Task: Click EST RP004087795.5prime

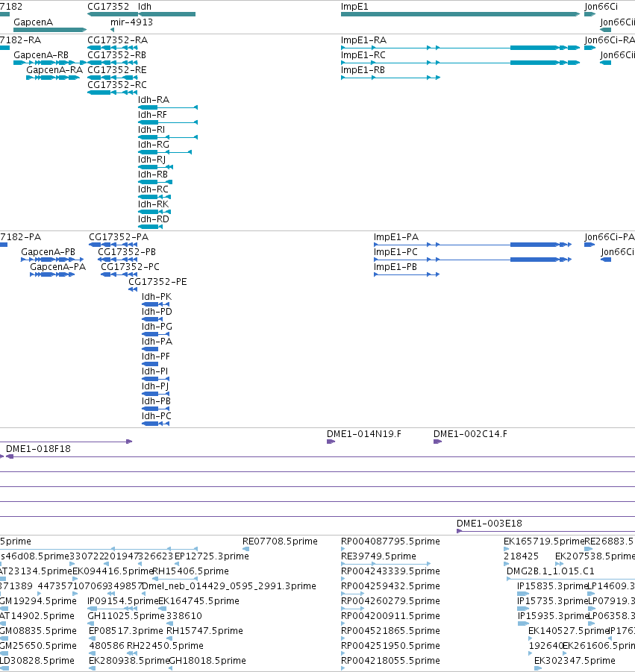Action: 390,541
